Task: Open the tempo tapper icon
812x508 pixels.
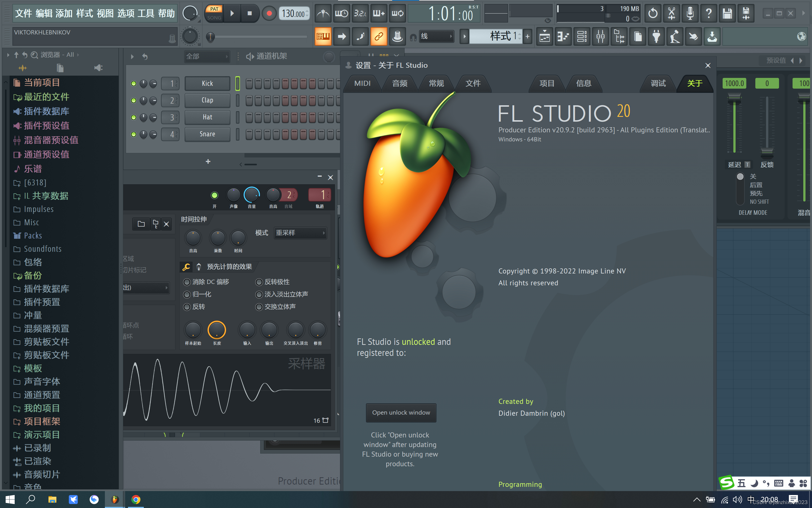Action: 675,36
